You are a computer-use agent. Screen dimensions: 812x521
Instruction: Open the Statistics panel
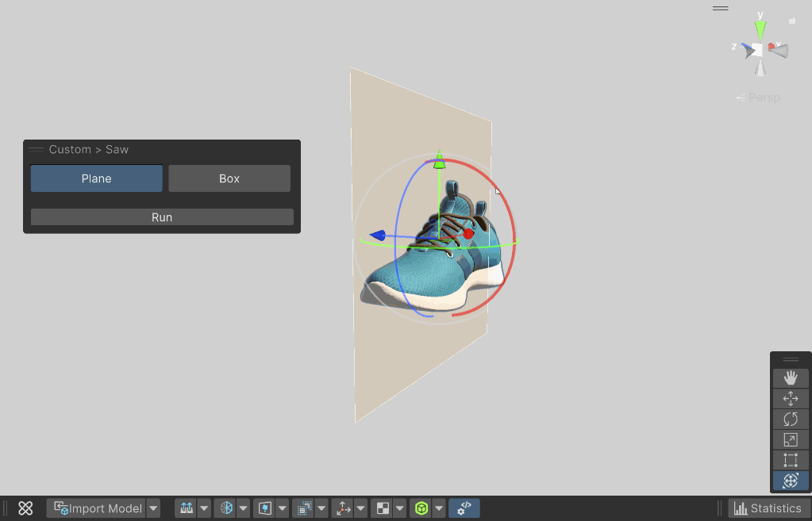click(768, 508)
